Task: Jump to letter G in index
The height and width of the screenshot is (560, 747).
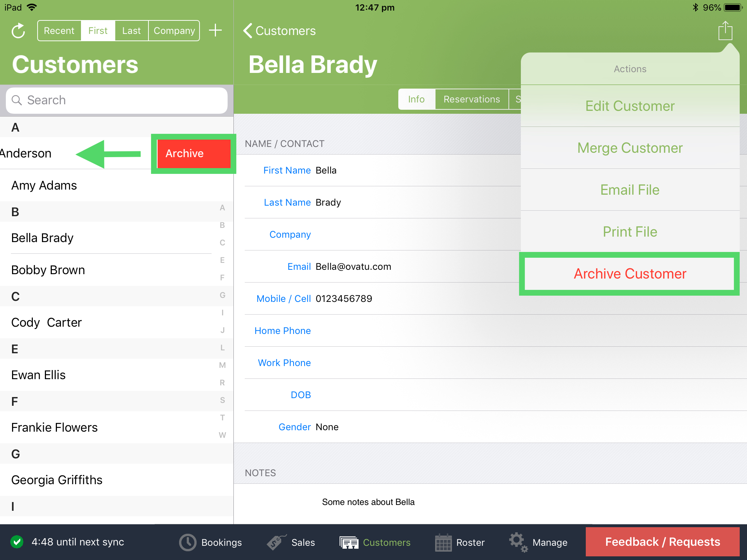Action: click(222, 295)
